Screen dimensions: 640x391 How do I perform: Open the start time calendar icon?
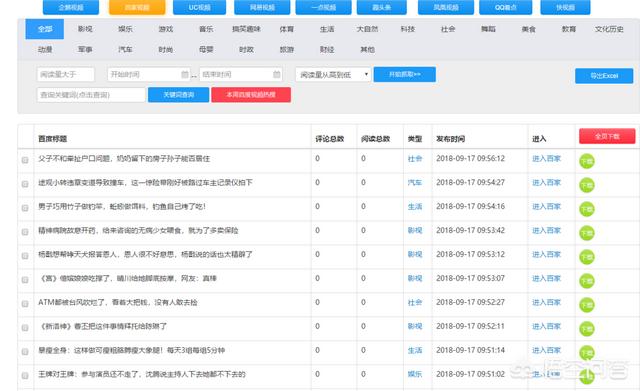185,74
